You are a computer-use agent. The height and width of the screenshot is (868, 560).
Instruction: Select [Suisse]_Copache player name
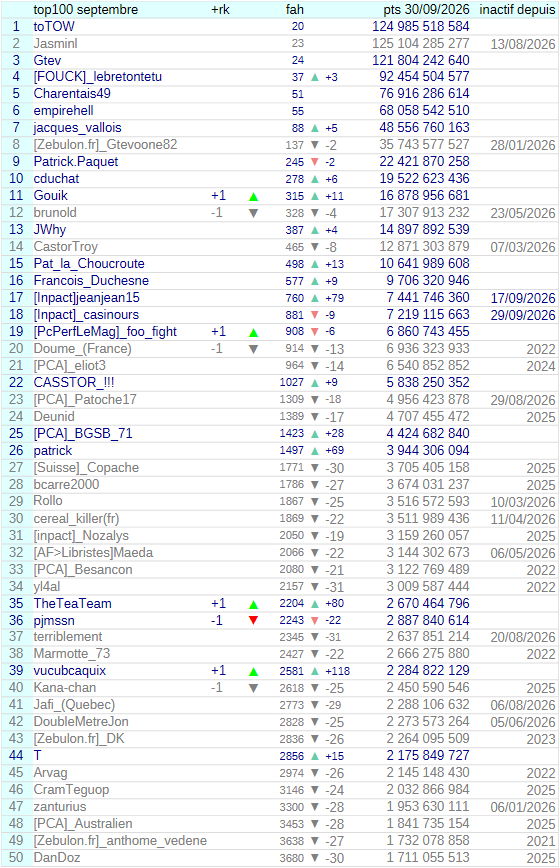86,468
